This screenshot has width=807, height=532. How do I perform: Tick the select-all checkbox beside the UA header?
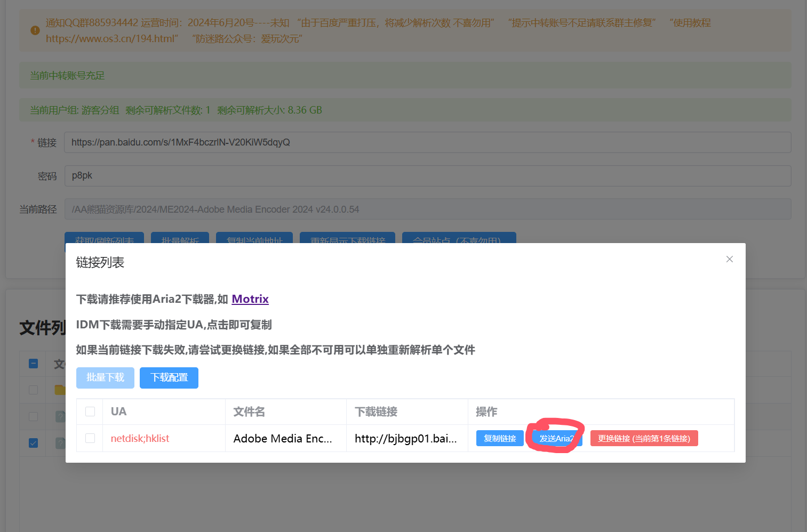click(90, 412)
